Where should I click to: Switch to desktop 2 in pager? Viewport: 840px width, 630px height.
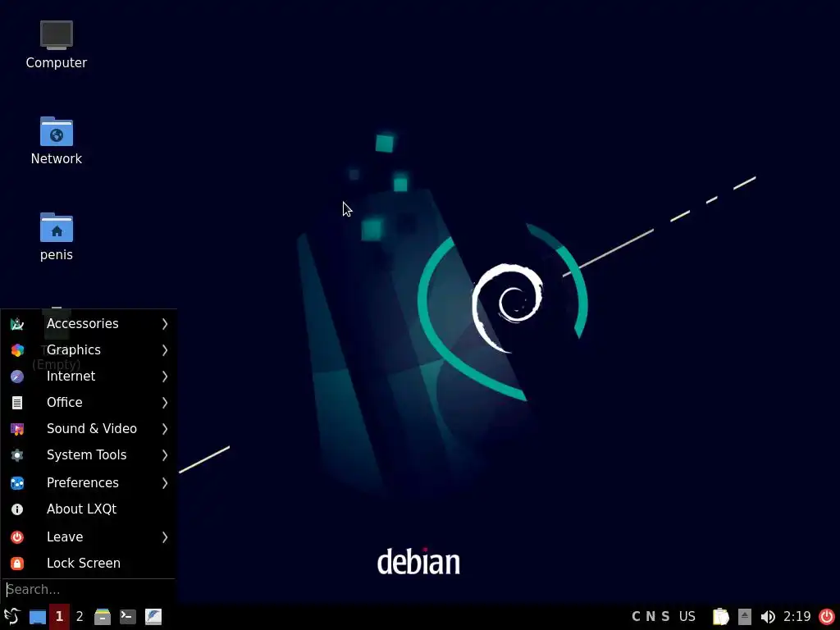(80, 617)
